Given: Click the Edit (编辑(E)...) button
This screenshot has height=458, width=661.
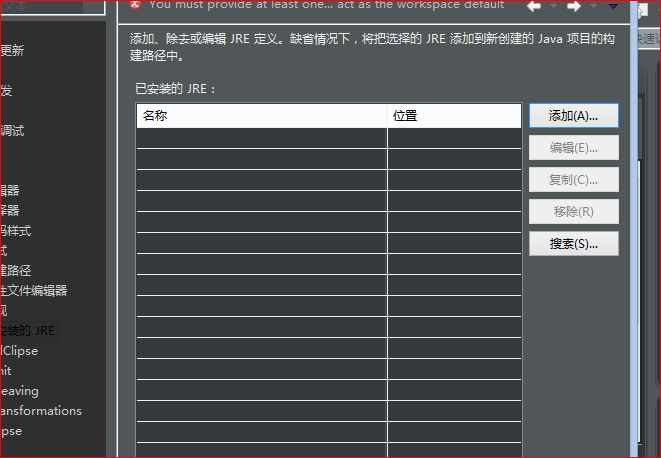Looking at the screenshot, I should click(574, 148).
